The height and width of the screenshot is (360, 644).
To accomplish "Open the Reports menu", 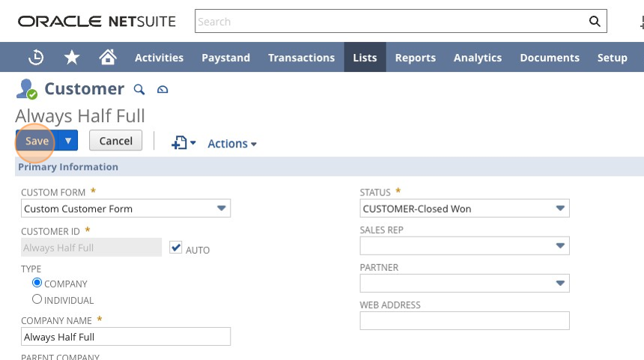I will [x=416, y=58].
